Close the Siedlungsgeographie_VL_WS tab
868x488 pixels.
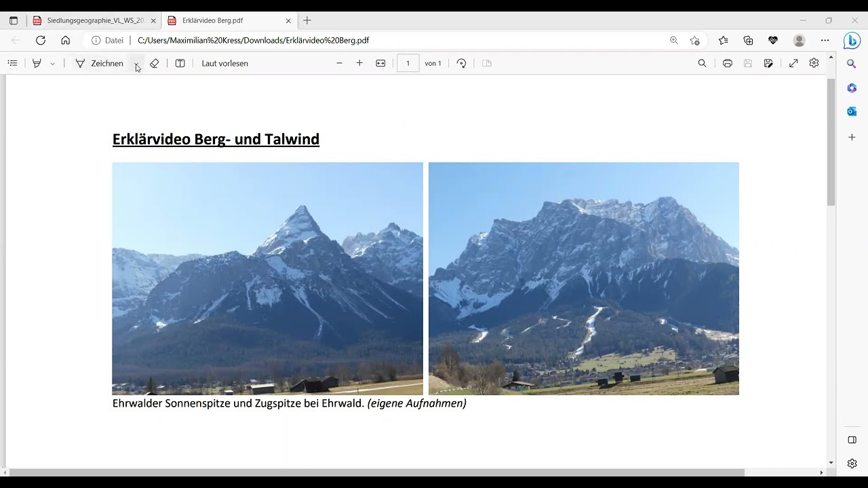tap(153, 21)
